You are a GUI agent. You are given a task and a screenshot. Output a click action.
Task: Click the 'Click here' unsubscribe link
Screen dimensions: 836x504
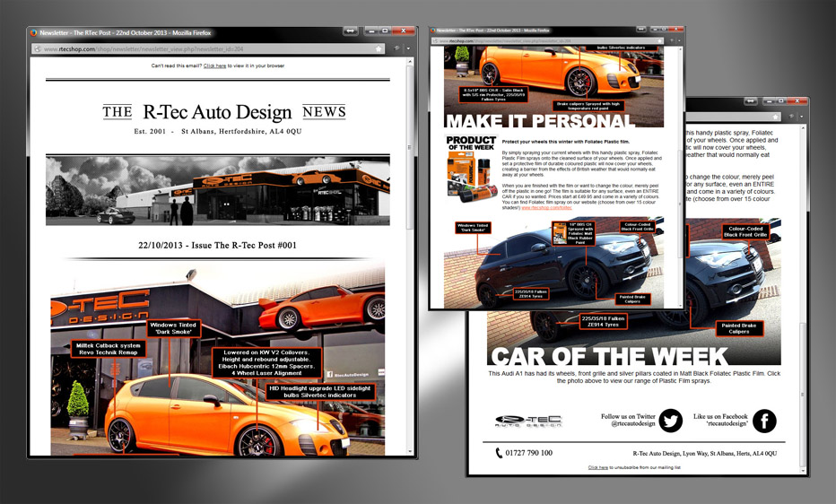point(597,468)
